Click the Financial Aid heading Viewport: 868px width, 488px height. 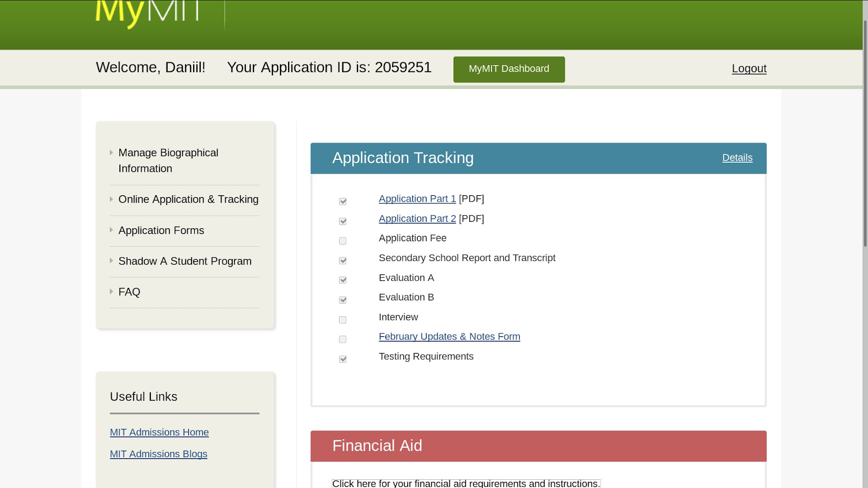pos(377,446)
